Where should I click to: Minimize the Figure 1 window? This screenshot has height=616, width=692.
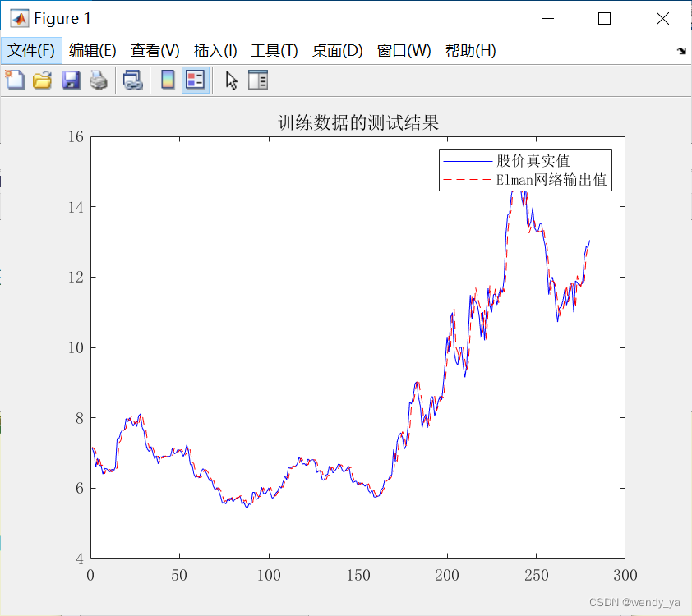pyautogui.click(x=547, y=19)
